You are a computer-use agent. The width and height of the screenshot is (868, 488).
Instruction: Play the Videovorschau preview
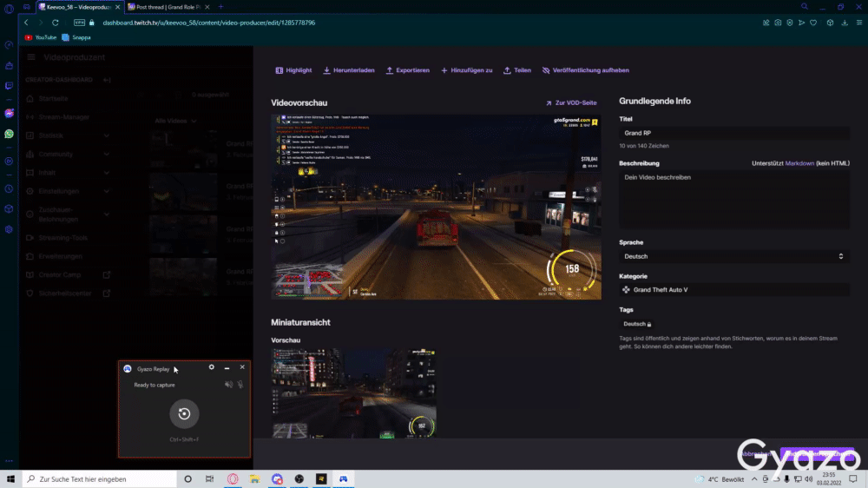[x=437, y=208]
